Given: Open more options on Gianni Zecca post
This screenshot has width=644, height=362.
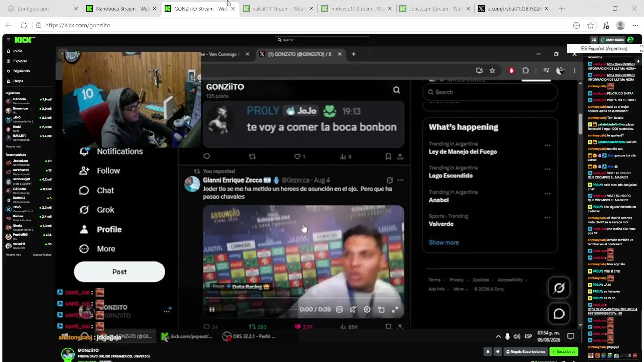Looking at the screenshot, I should tap(400, 180).
